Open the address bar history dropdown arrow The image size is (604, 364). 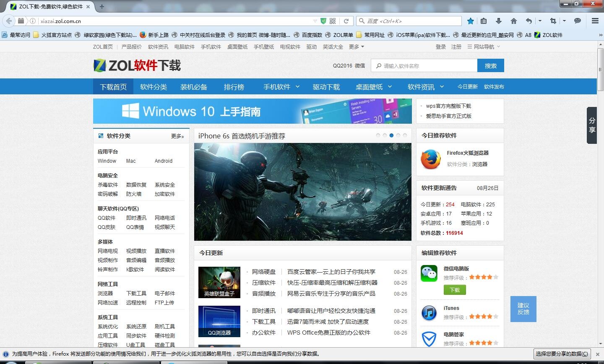coord(315,21)
